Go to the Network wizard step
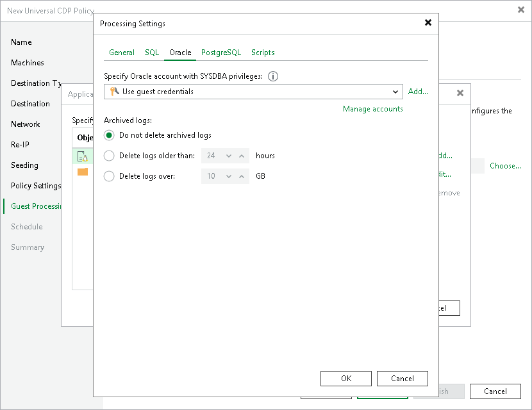532x410 pixels. 26,124
